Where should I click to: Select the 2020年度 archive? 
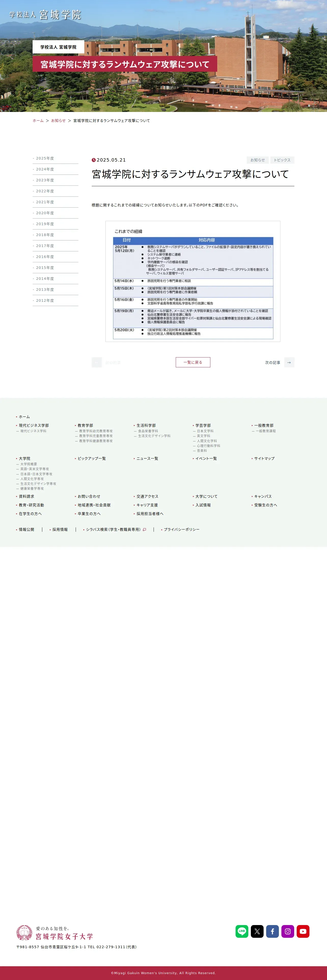56,213
